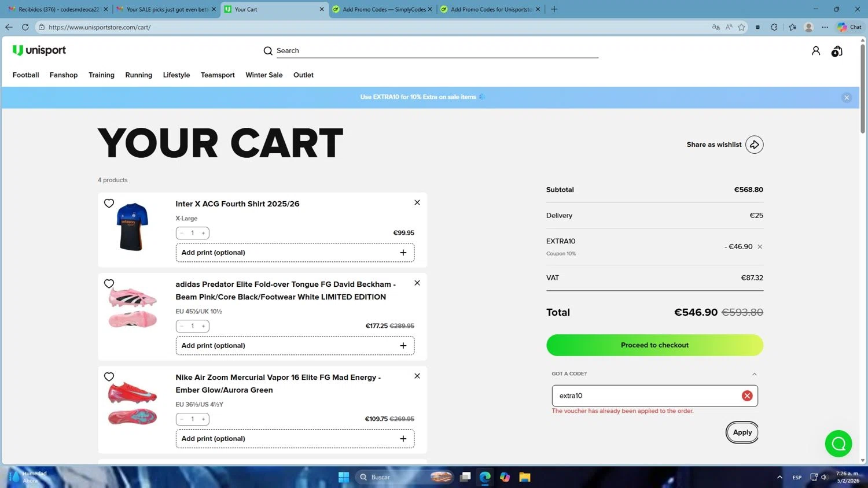
Task: Favorite the Inter X ACG shirt heart
Action: click(109, 203)
